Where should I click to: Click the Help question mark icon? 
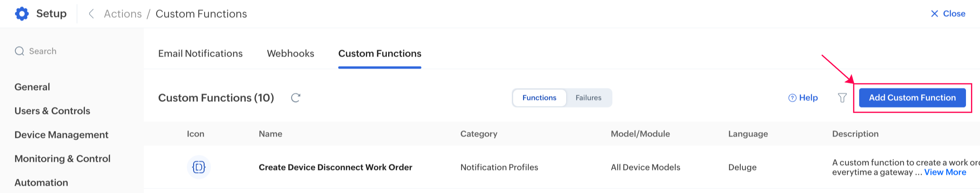click(x=792, y=98)
